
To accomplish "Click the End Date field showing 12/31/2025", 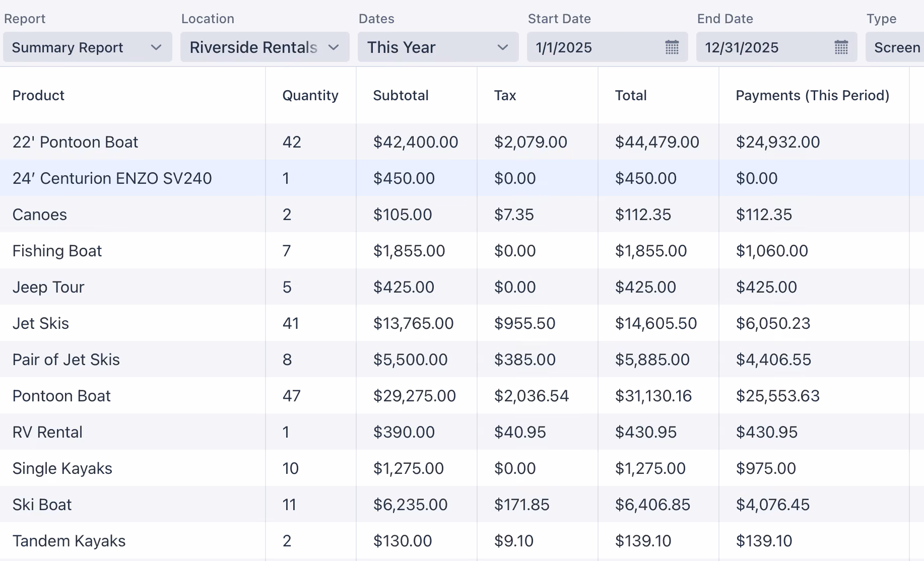I will (777, 47).
